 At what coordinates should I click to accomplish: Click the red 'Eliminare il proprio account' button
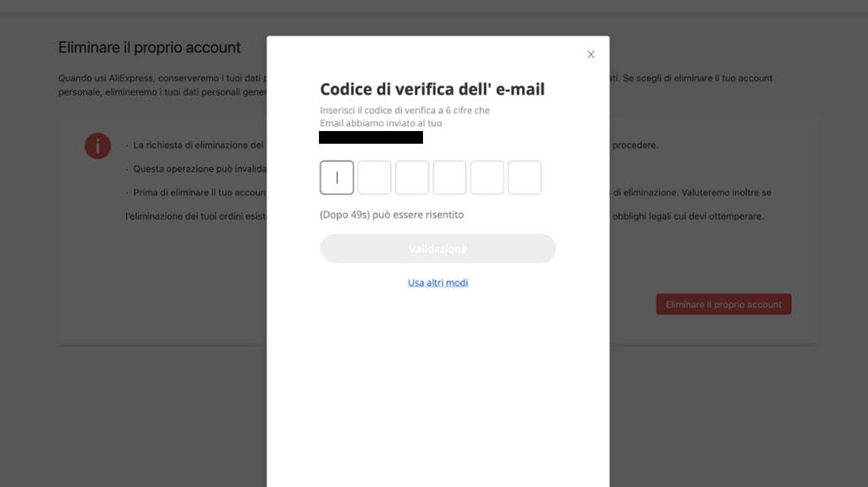click(723, 304)
